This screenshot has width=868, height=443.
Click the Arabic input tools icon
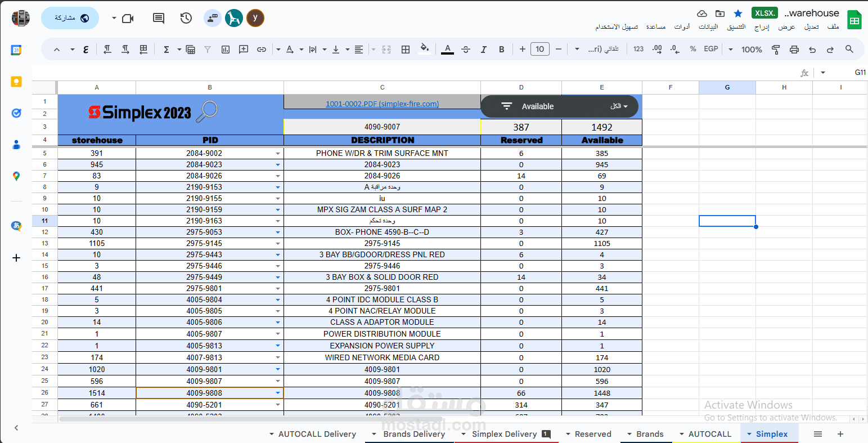point(86,50)
